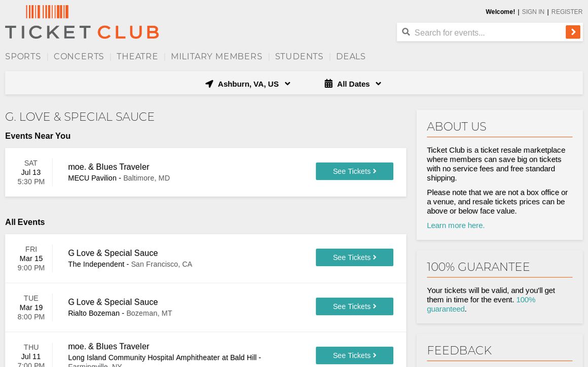The image size is (588, 367).
Task: Click the chevron inside the Mar 19 See Tickets button
Action: pos(375,306)
